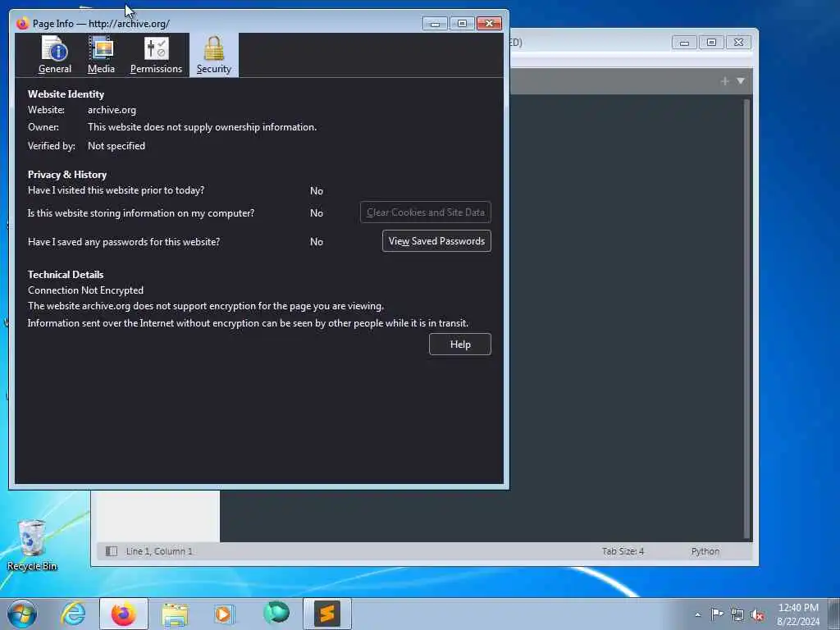840x630 pixels.
Task: Open the Start menu orb
Action: [22, 614]
